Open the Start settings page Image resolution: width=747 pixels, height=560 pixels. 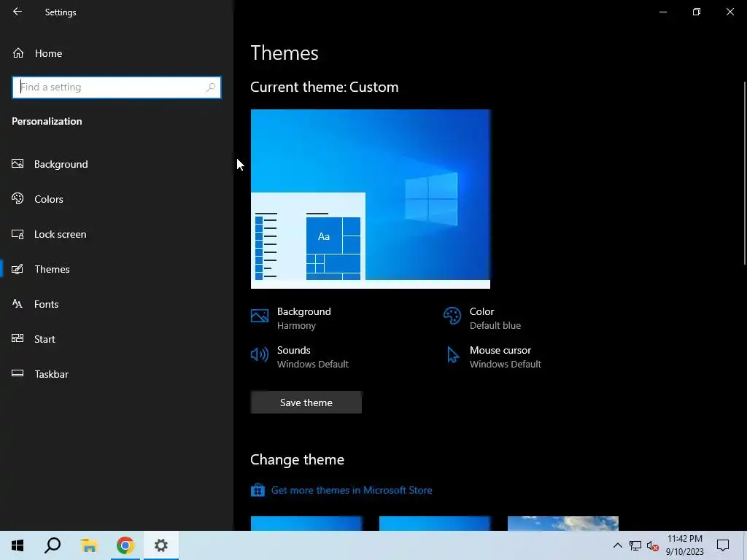click(117, 339)
